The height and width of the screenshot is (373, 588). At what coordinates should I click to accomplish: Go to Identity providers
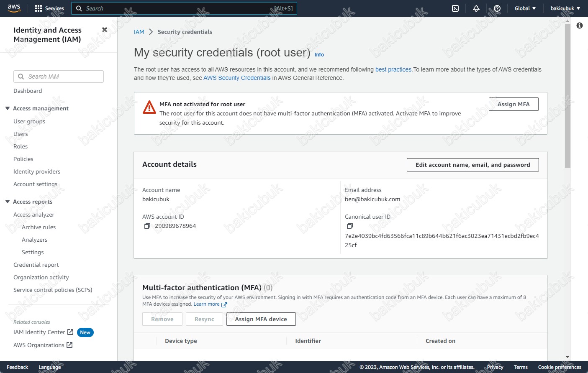coord(37,171)
